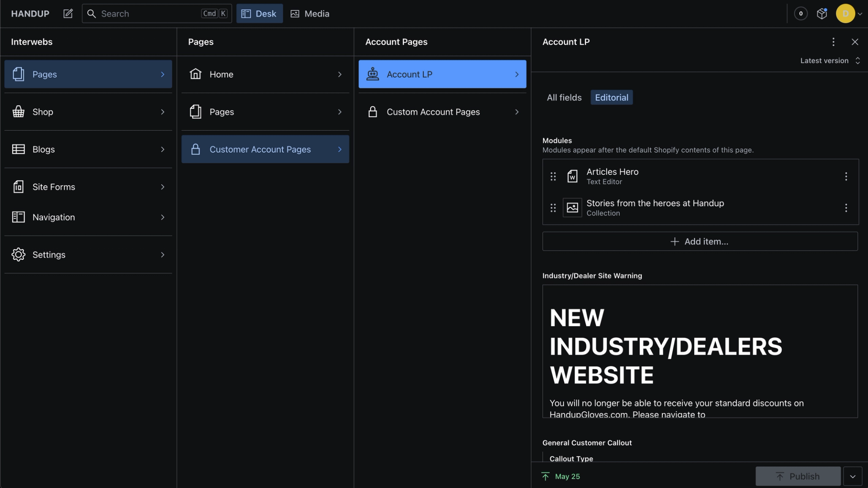Screen dimensions: 868x488
Task: Select the Editorial tab
Action: click(x=611, y=98)
